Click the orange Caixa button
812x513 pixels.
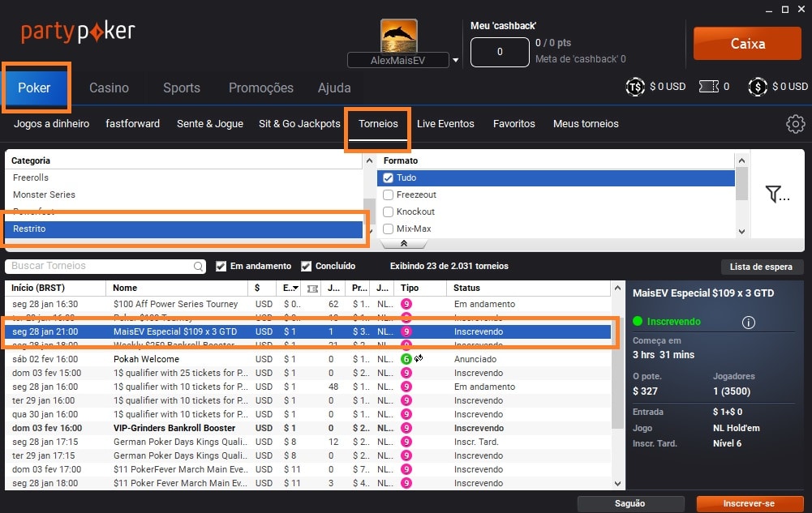747,44
